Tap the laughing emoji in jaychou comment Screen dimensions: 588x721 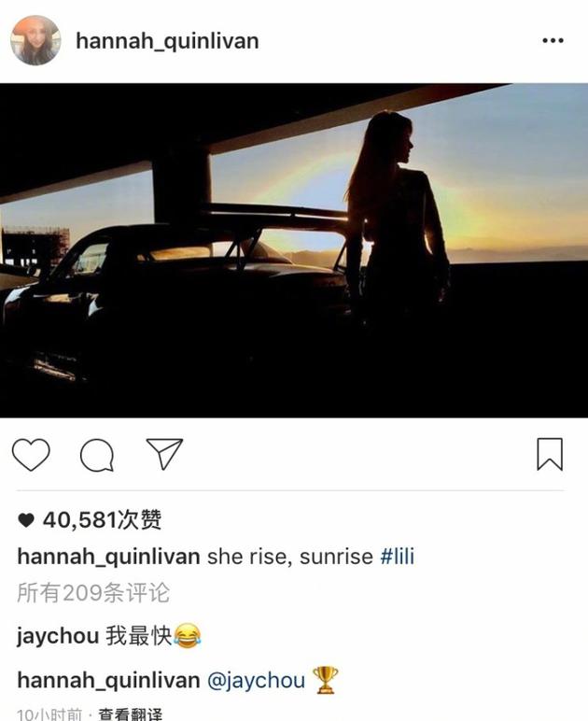coord(187,636)
